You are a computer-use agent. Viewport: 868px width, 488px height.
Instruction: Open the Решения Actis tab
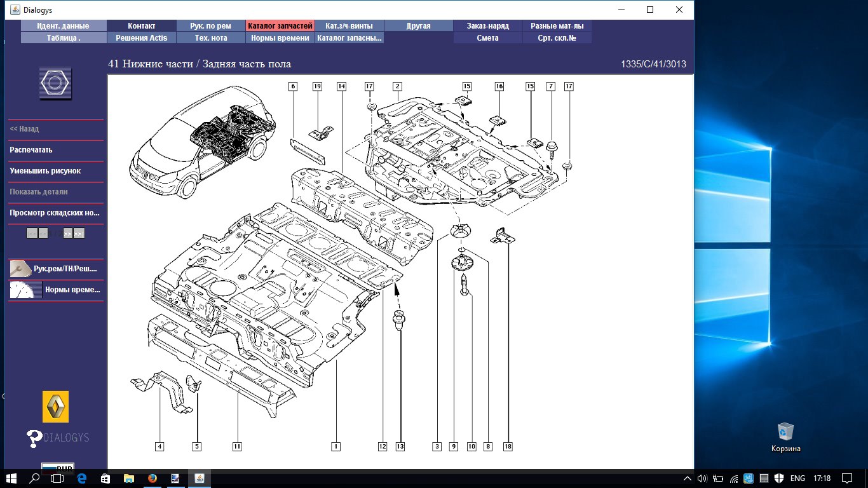(142, 38)
